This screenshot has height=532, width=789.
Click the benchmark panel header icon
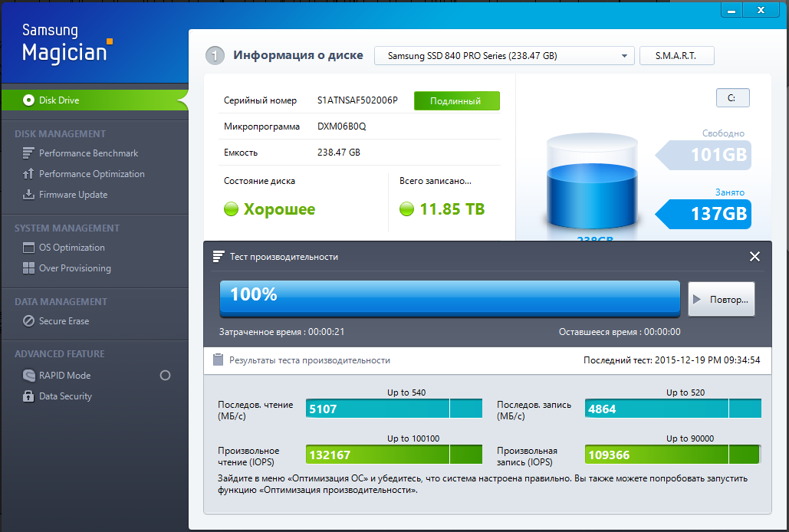219,257
